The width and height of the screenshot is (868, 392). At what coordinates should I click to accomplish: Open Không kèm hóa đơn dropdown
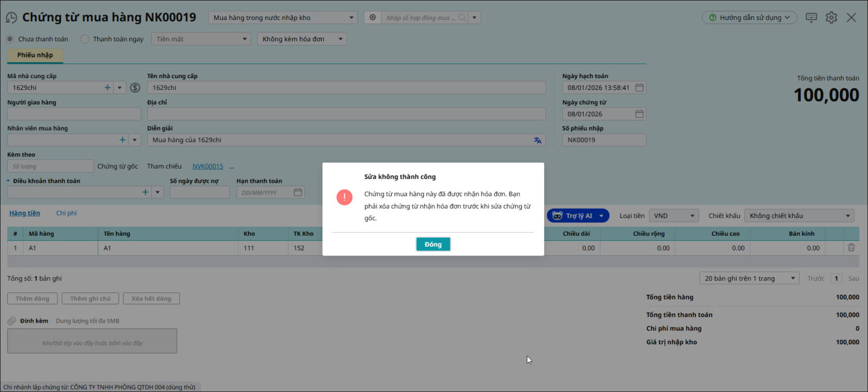pos(302,39)
